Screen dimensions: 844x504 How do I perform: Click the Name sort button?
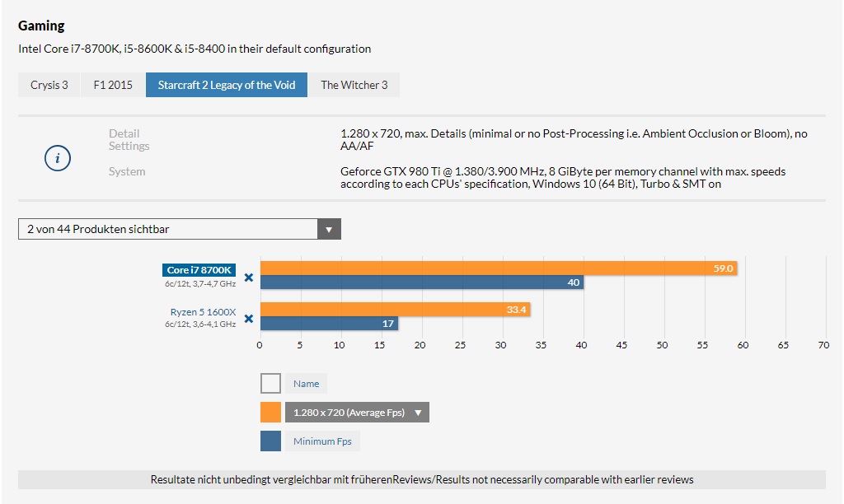[x=307, y=384]
